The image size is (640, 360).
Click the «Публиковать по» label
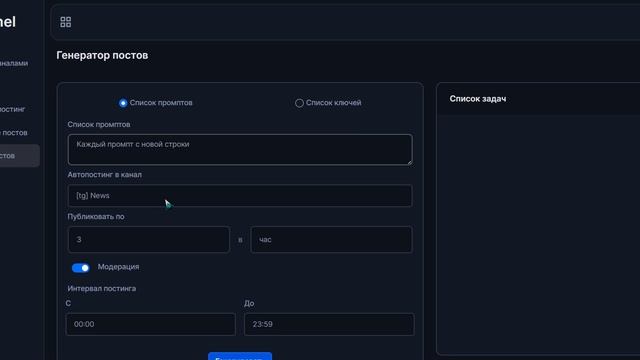pos(96,216)
